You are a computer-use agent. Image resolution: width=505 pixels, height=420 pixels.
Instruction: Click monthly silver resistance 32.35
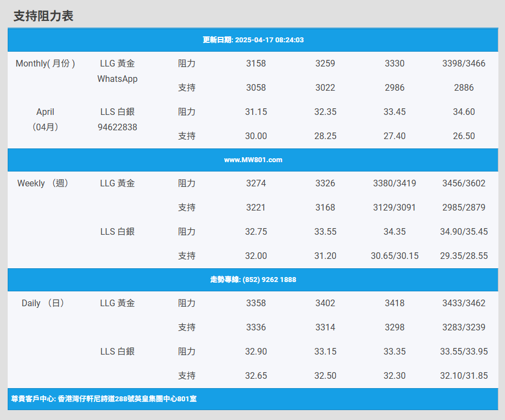[x=325, y=112]
